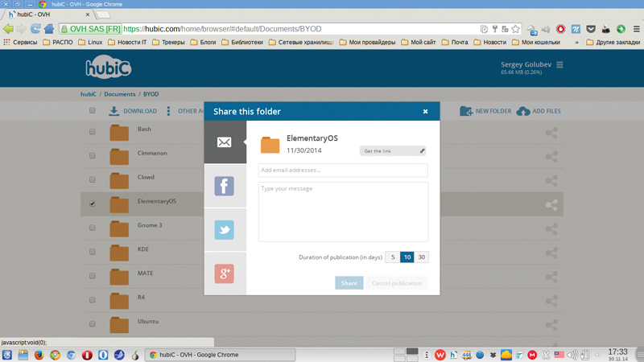Set publication duration to 5 days
The width and height of the screenshot is (644, 362).
tap(393, 257)
